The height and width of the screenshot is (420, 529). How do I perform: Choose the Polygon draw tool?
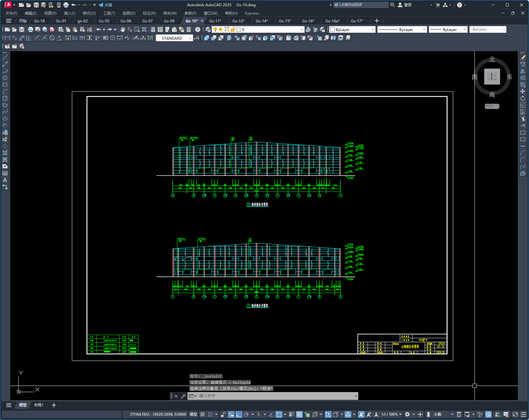5,78
